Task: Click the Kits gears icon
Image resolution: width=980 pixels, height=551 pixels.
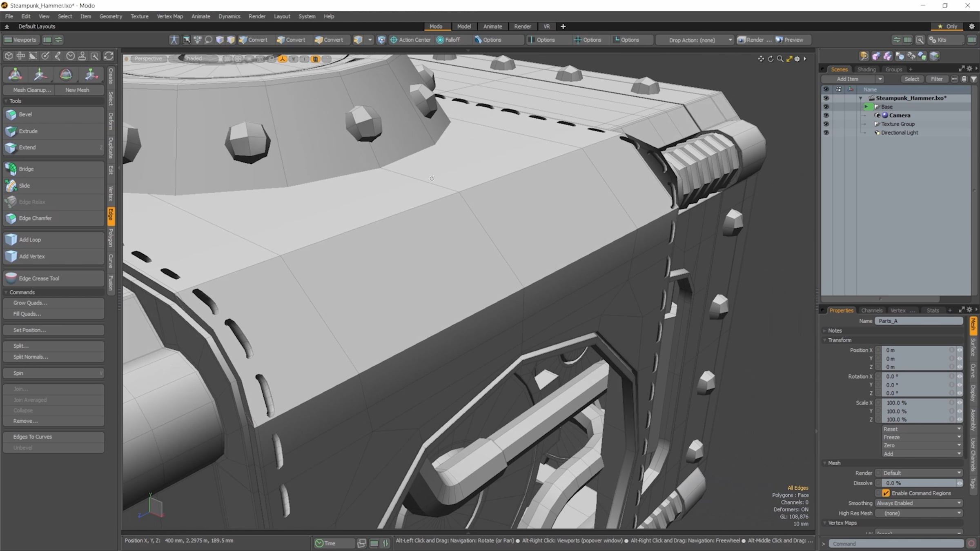Action: (933, 40)
